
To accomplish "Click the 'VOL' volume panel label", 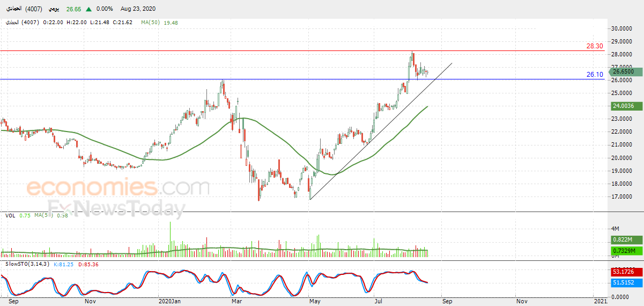I will point(10,216).
